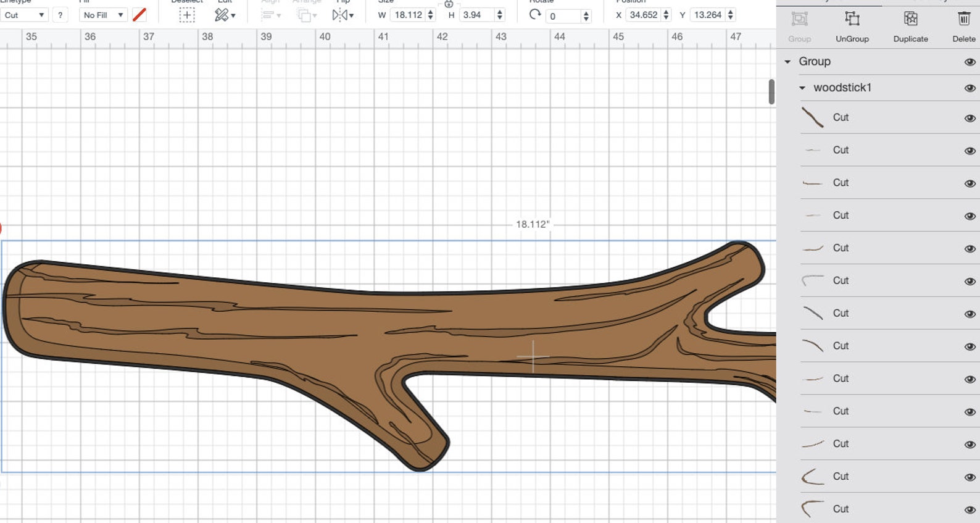Toggle visibility of woodstick1 layer
980x523 pixels.
click(970, 88)
